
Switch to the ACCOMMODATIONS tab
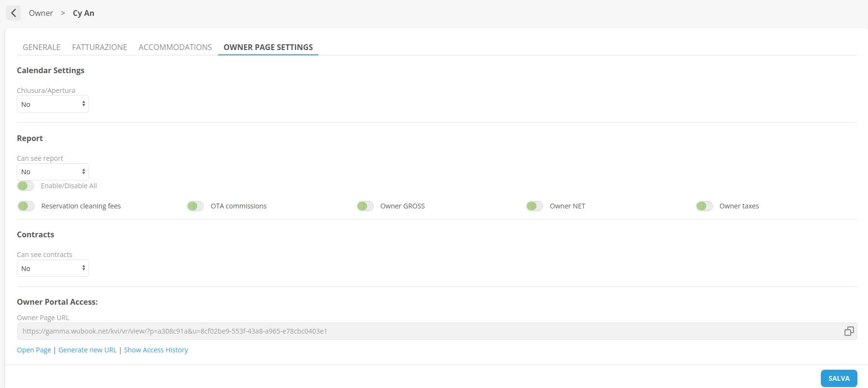[x=175, y=47]
